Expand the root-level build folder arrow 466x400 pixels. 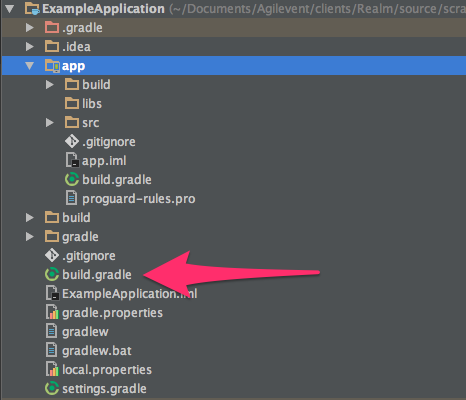pyautogui.click(x=30, y=218)
